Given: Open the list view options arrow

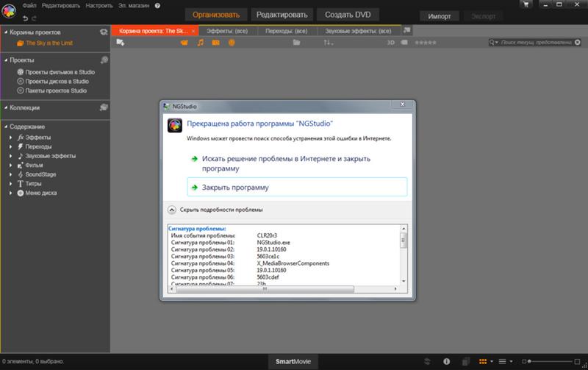Looking at the screenshot, I should 511,362.
